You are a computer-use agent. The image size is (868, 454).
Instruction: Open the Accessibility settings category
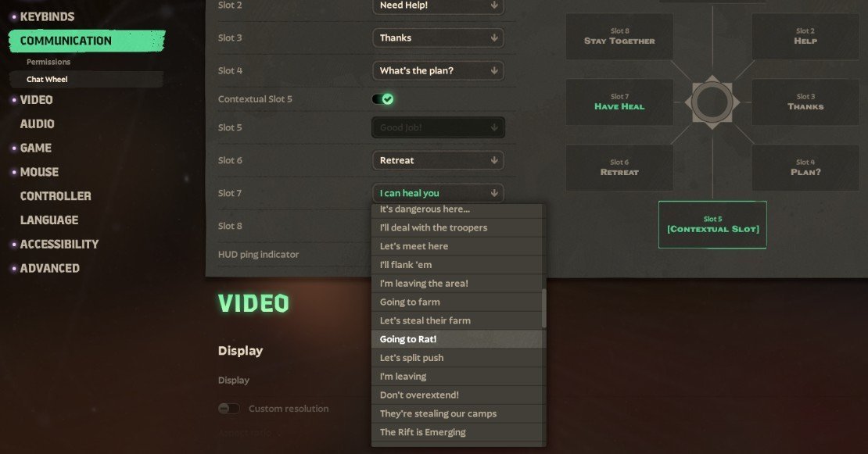59,245
